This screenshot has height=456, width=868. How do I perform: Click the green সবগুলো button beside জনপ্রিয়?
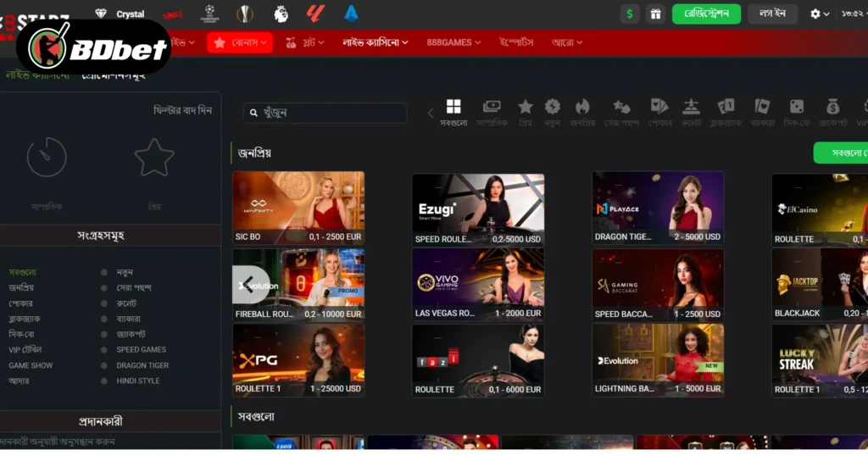840,153
